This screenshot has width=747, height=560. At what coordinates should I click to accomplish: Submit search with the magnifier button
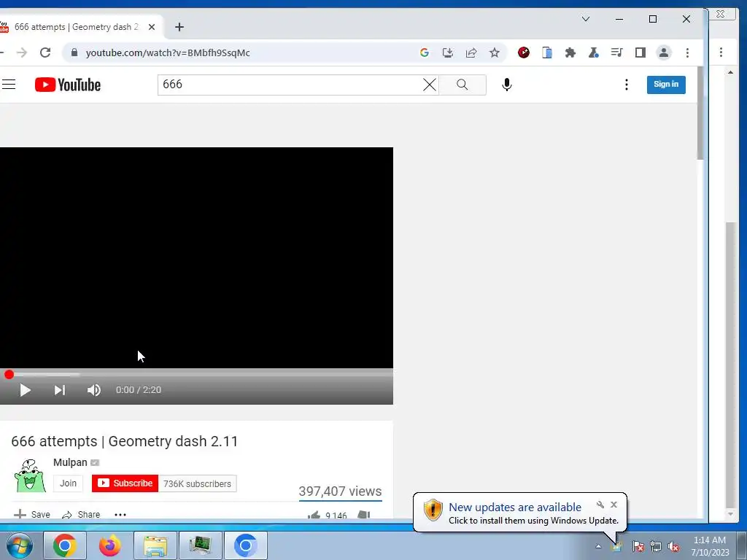[462, 85]
